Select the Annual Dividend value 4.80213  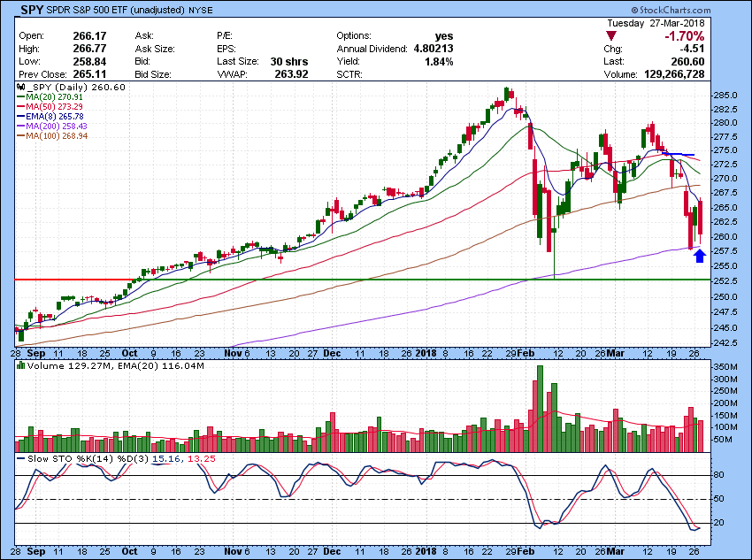pos(434,49)
